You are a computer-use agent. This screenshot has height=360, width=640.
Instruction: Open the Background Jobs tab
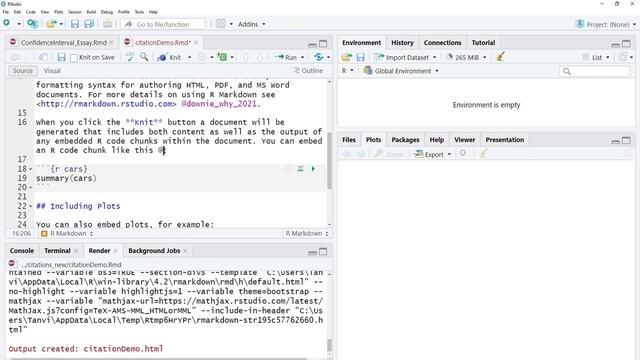point(154,251)
